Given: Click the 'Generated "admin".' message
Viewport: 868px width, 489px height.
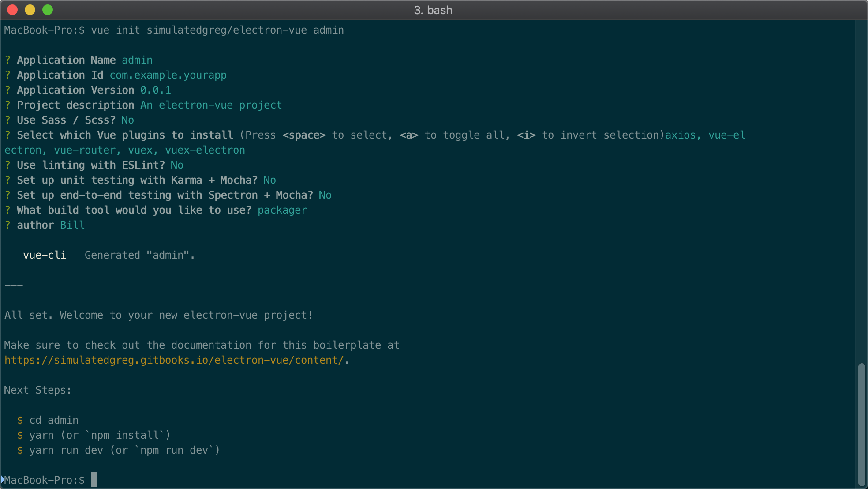Looking at the screenshot, I should tap(140, 255).
